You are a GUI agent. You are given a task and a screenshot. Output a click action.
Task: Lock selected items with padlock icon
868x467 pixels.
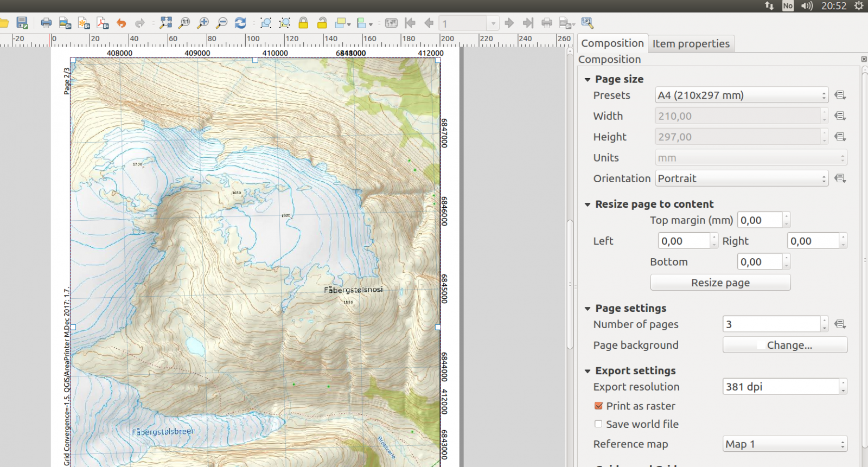pyautogui.click(x=303, y=23)
